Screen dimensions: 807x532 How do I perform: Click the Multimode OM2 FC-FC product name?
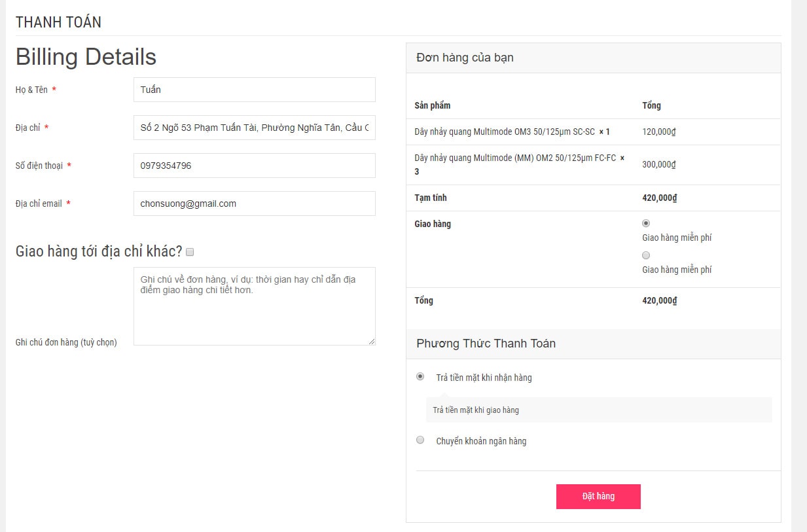[x=515, y=158]
